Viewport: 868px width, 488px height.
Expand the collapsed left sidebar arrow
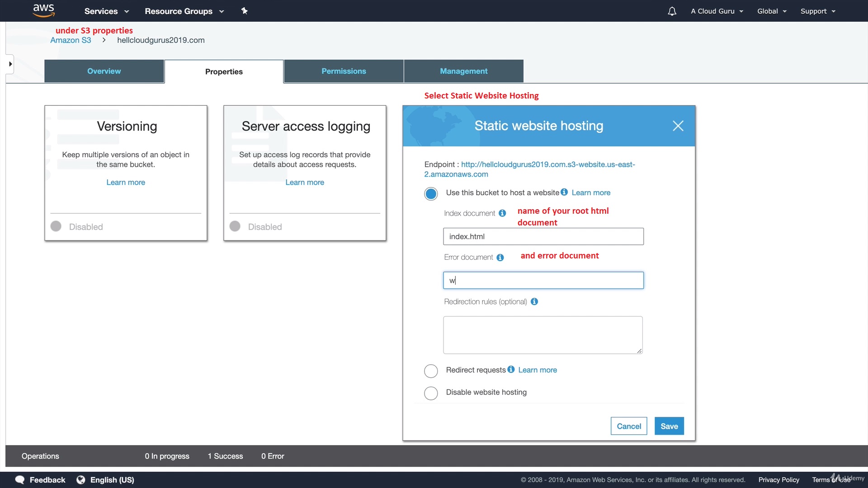pyautogui.click(x=10, y=64)
